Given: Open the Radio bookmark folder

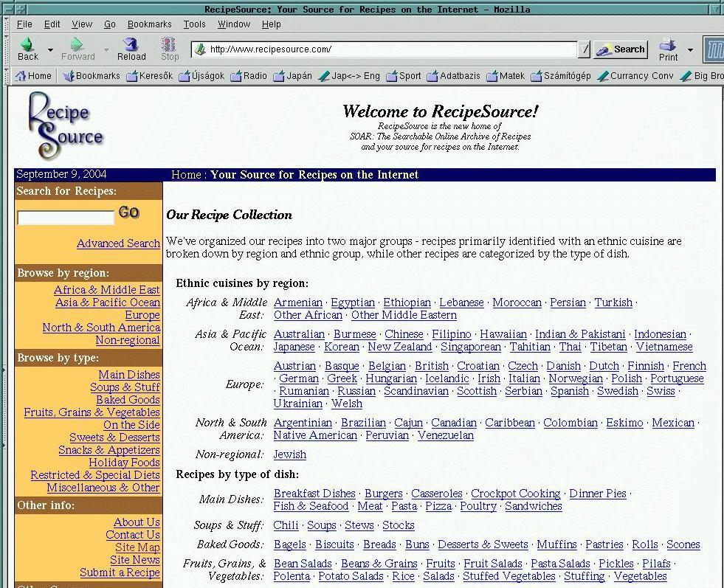Looking at the screenshot, I should click(249, 76).
